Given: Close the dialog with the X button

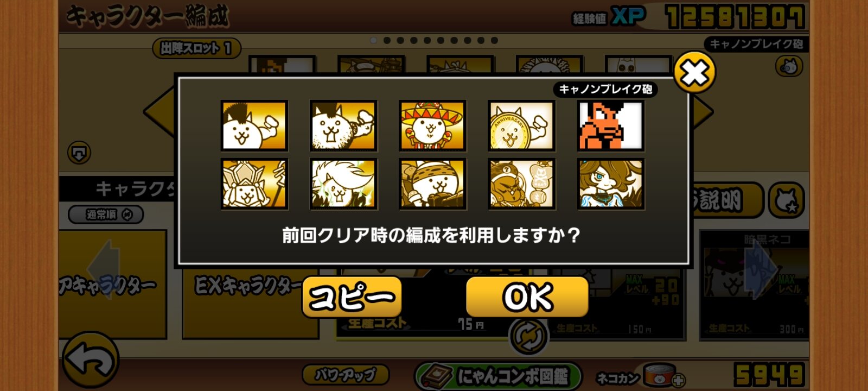Looking at the screenshot, I should pyautogui.click(x=694, y=72).
